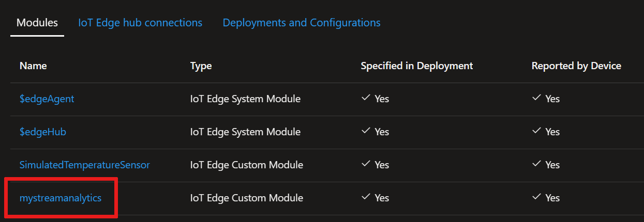The image size is (644, 222).
Task: Click the Specified in Deployment column header
Action: click(417, 66)
